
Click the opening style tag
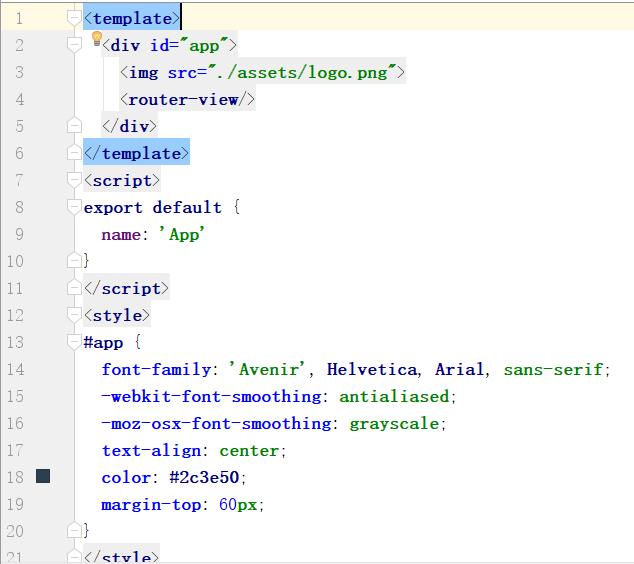coord(117,315)
